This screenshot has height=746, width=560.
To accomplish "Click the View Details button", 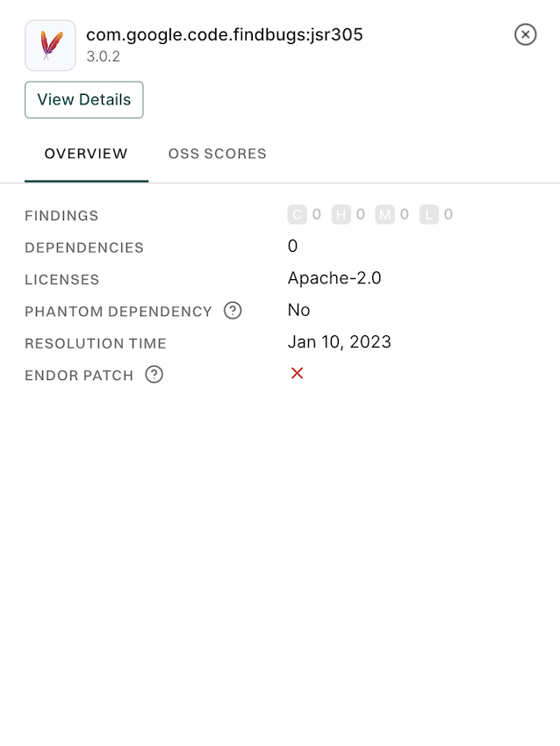I will click(83, 99).
